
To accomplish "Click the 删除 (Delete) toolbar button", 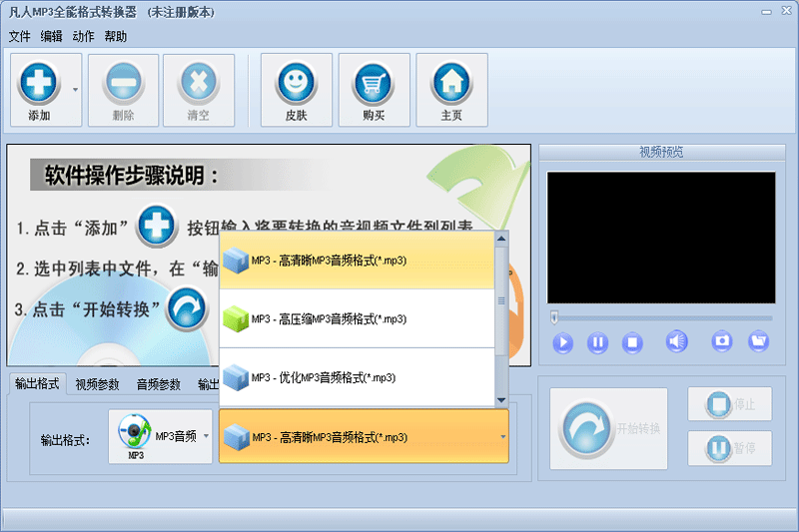I will point(123,90).
